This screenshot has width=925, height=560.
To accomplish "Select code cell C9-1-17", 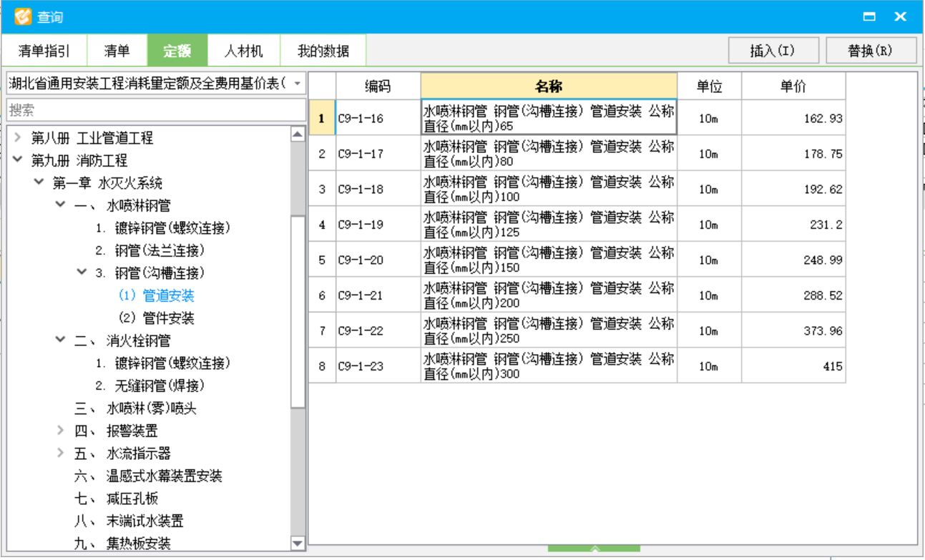I will click(x=378, y=154).
